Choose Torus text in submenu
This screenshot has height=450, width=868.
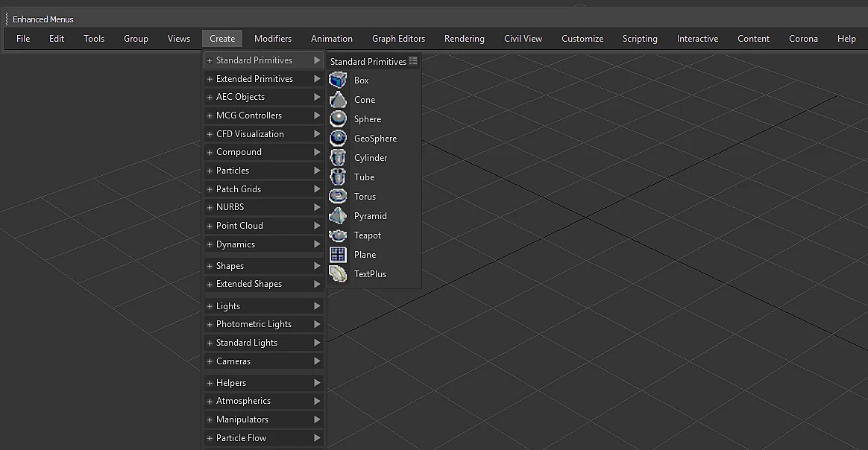coord(365,196)
